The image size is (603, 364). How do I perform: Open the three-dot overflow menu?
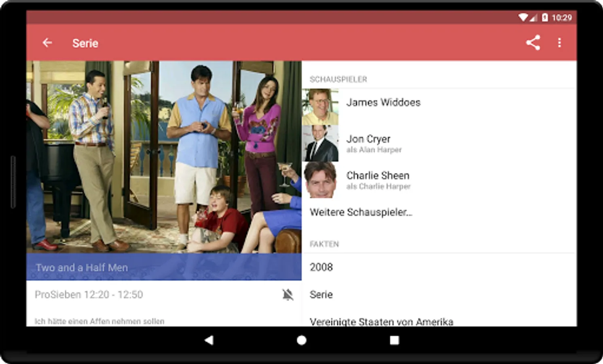point(559,42)
